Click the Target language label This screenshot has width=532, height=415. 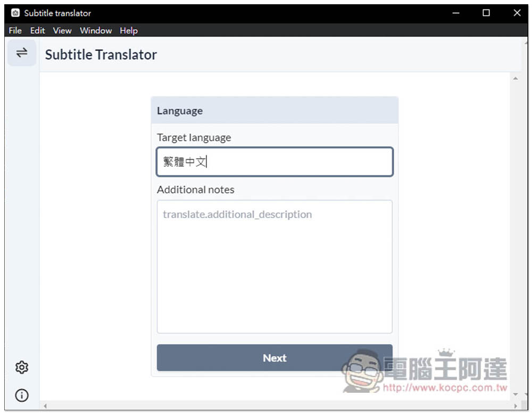pyautogui.click(x=194, y=138)
